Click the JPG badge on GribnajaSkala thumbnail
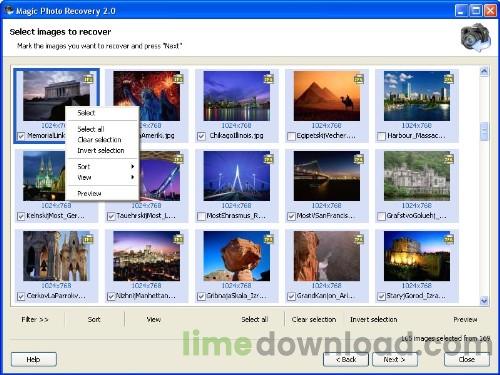Viewport: 500px width, 375px height. tap(268, 239)
